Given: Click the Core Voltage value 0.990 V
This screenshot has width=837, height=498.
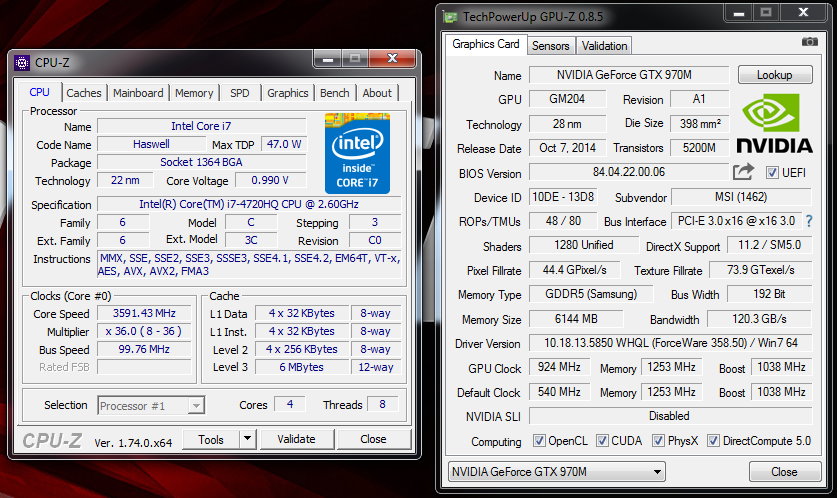Looking at the screenshot, I should pos(270,180).
